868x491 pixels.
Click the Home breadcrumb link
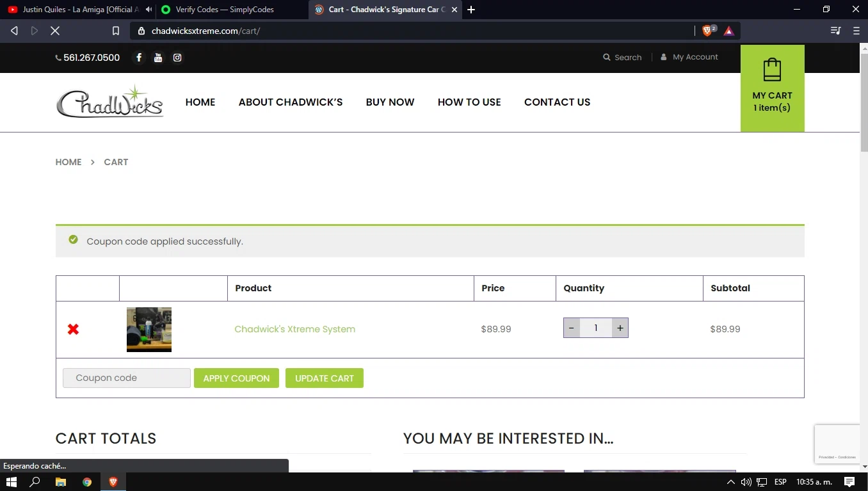(x=68, y=162)
